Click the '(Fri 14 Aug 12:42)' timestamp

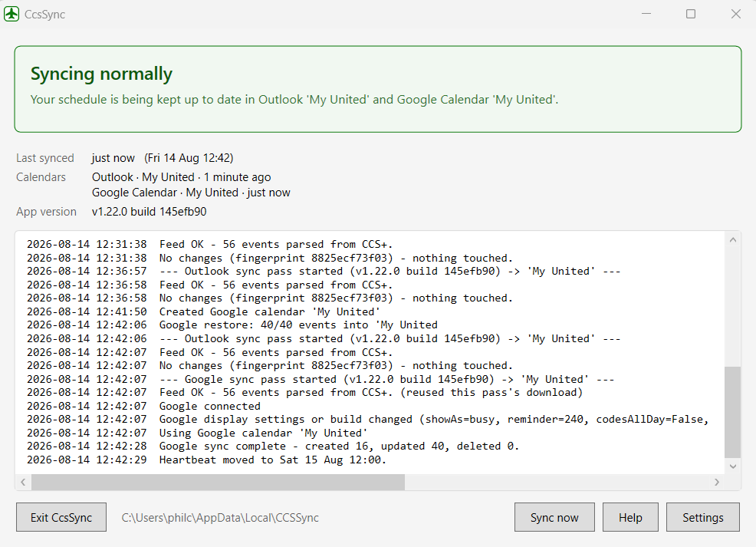coord(189,158)
